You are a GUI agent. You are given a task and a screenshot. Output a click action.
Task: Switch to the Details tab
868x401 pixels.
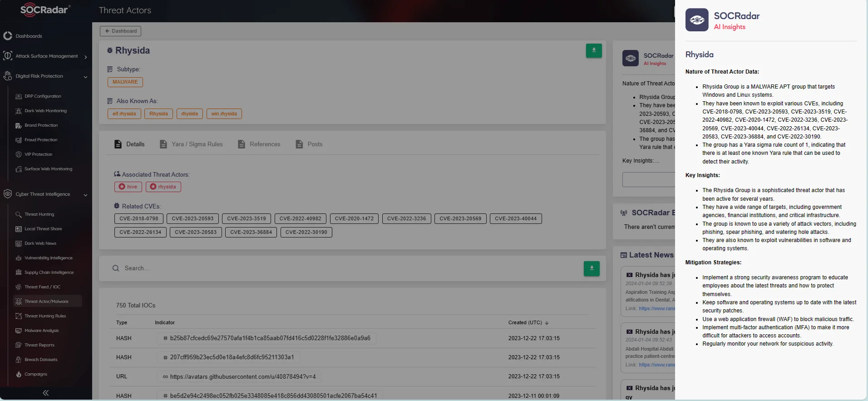coord(129,144)
